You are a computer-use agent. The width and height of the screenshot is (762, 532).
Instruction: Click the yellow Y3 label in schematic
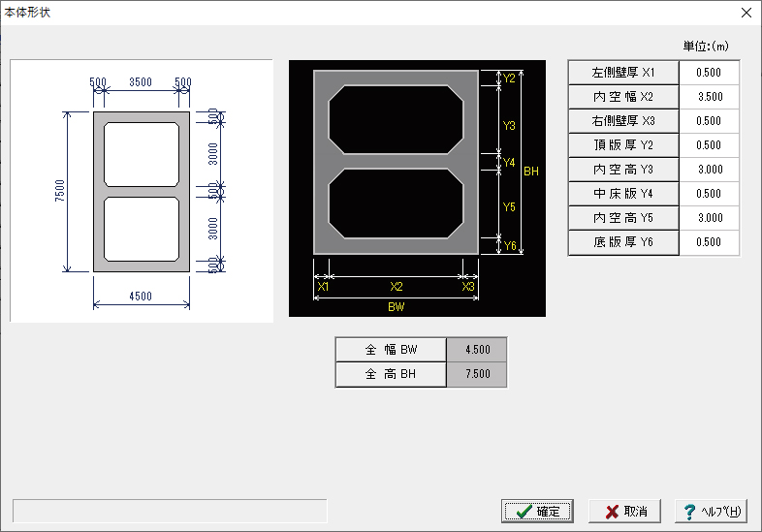509,126
